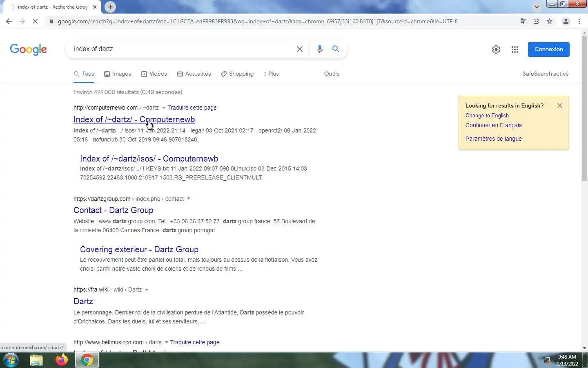Expand dartzgroup.com result options arrow

pyautogui.click(x=189, y=199)
